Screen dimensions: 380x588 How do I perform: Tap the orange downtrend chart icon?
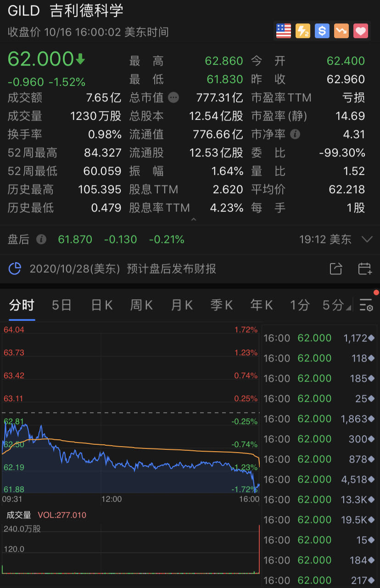tap(341, 31)
